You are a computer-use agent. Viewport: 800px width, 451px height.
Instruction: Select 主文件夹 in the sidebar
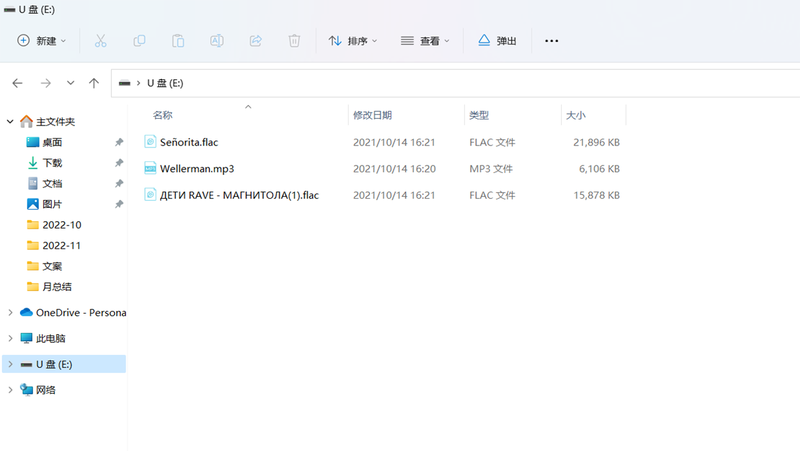(56, 121)
